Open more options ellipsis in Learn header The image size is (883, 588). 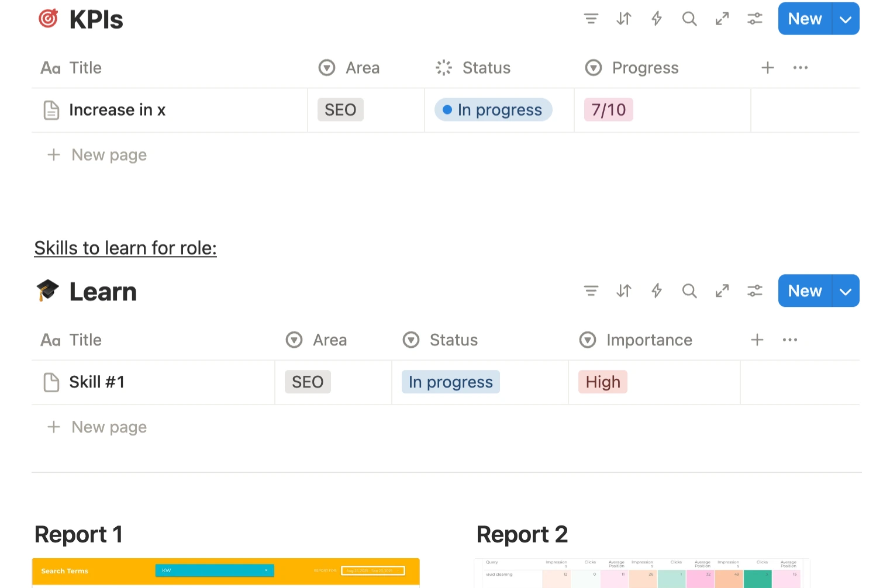coord(790,340)
